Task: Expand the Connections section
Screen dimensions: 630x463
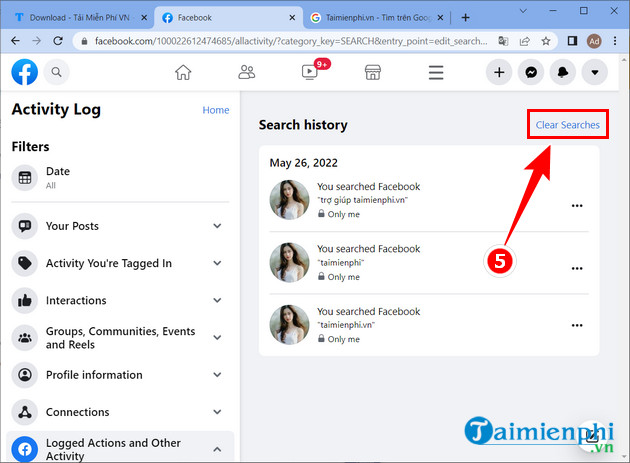Action: (120, 412)
